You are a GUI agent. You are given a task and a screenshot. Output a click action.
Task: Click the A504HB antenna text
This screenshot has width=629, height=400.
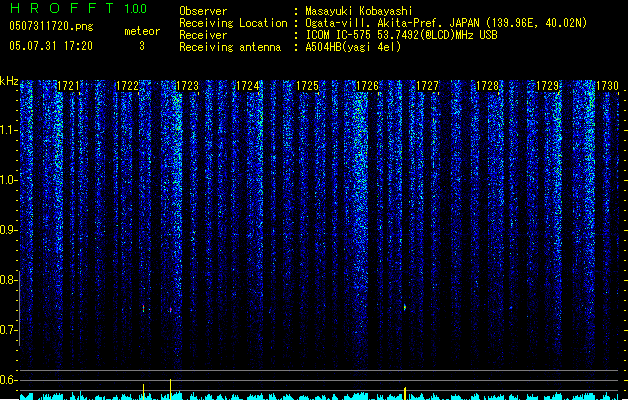click(x=353, y=47)
